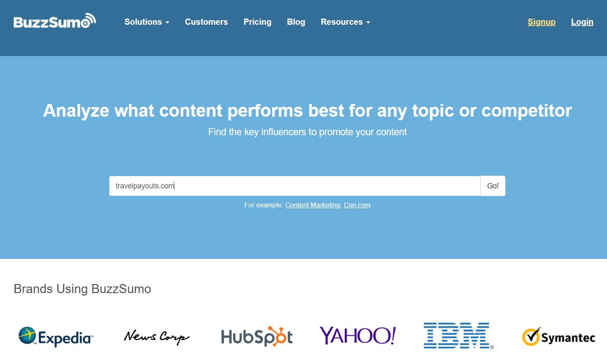Click the IBM brand logo
Viewport: 607px width, 364px height.
[x=458, y=336]
